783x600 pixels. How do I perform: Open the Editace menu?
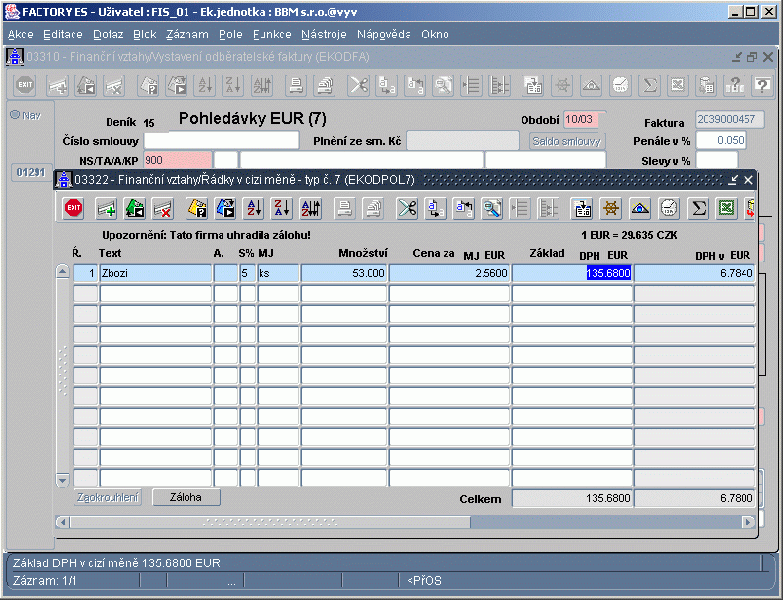(63, 34)
